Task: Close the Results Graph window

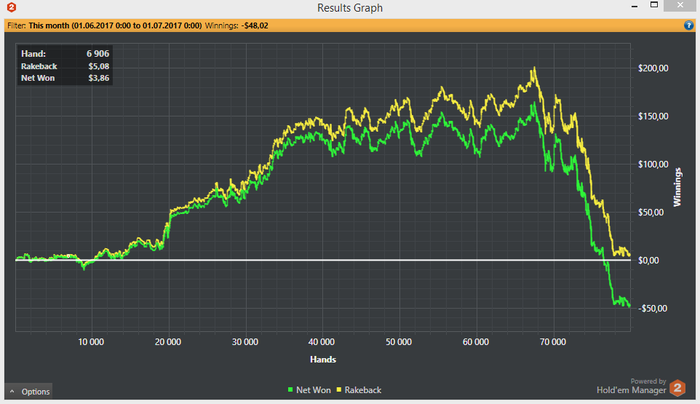Action: click(x=680, y=5)
